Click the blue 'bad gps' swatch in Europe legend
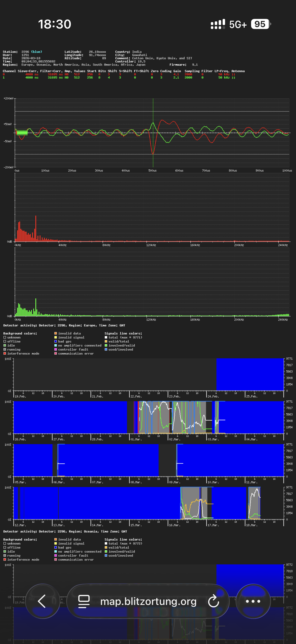 point(55,341)
